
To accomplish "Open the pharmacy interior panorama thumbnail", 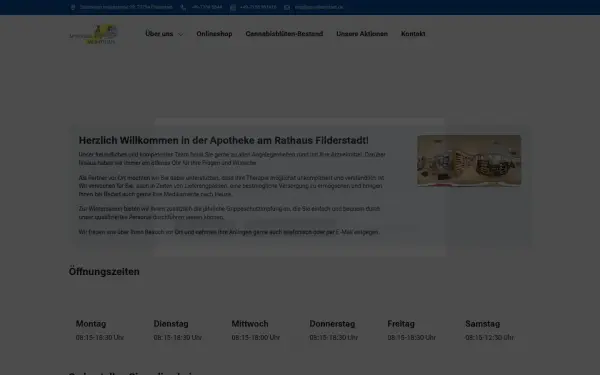I will tap(469, 160).
